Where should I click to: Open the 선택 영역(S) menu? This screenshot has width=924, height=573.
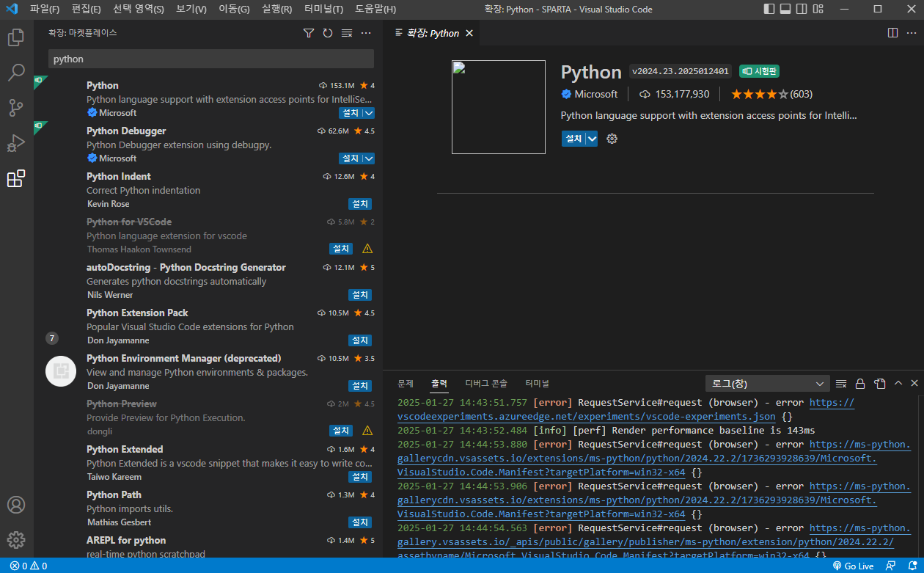(x=139, y=9)
